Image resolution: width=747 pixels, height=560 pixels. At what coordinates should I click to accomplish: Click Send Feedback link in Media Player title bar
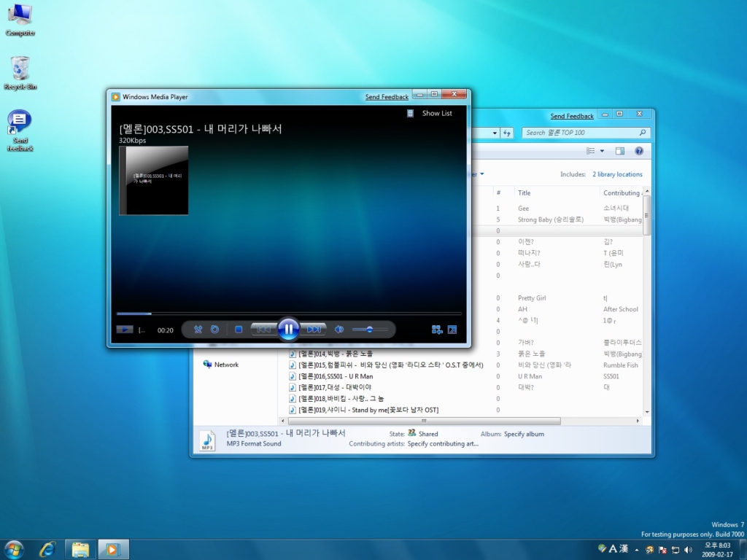(x=387, y=97)
